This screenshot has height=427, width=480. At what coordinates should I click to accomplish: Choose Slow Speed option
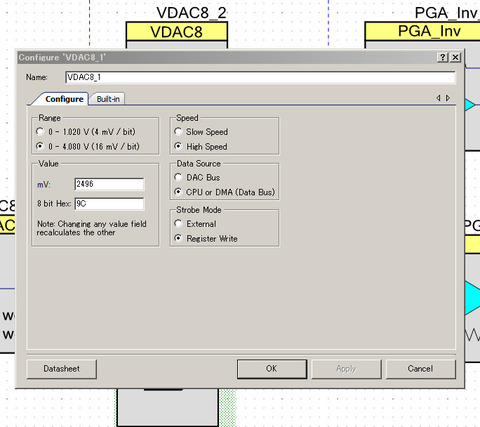(x=178, y=131)
